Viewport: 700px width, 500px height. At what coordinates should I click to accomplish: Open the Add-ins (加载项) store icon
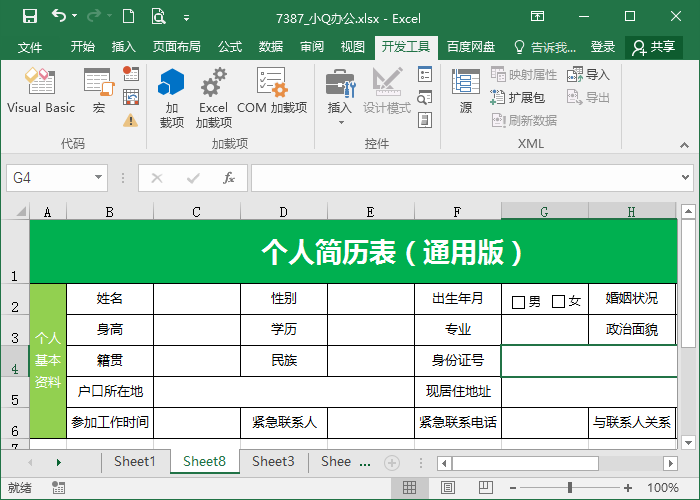[171, 98]
